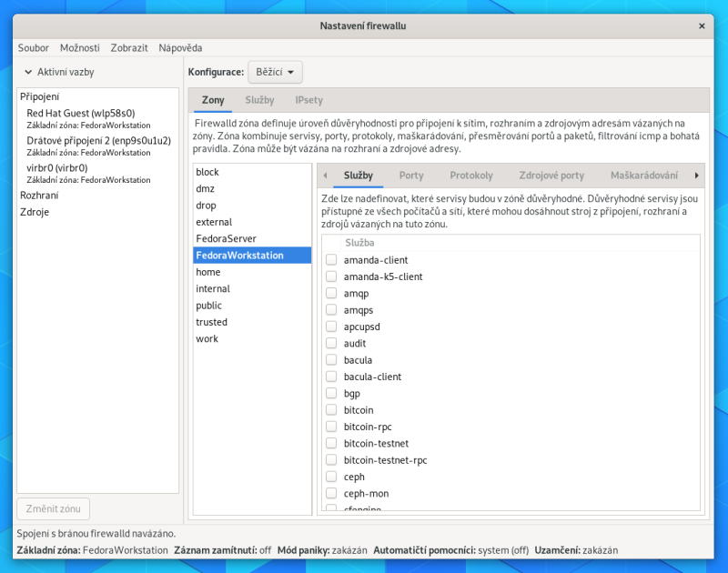The height and width of the screenshot is (573, 728).
Task: Enable the bgp service
Action: point(333,393)
